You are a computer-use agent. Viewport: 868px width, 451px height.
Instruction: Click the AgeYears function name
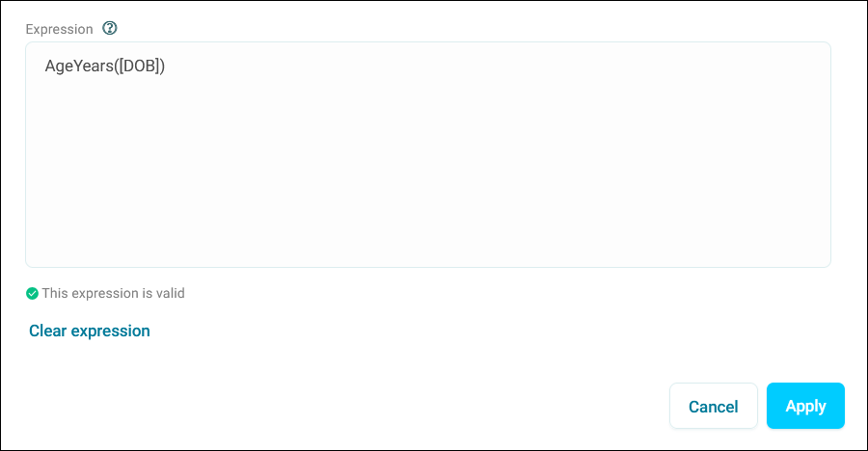pyautogui.click(x=79, y=66)
